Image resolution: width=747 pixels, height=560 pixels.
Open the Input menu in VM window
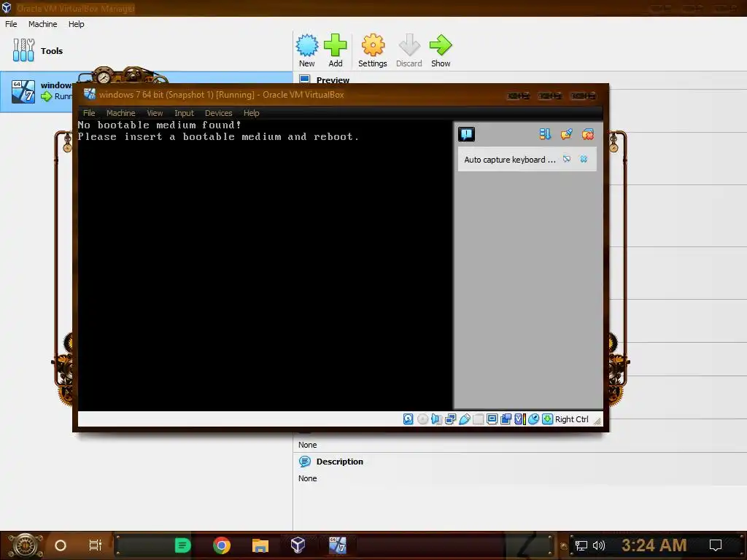[184, 113]
